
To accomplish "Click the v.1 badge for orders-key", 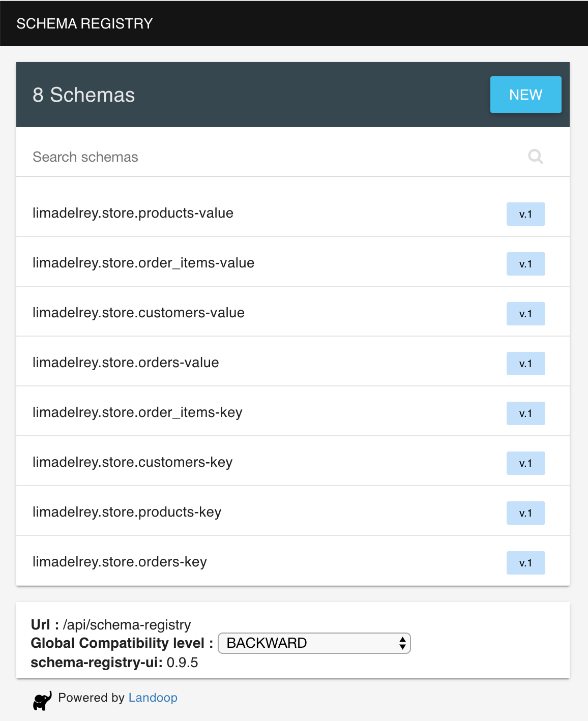I will pos(525,563).
